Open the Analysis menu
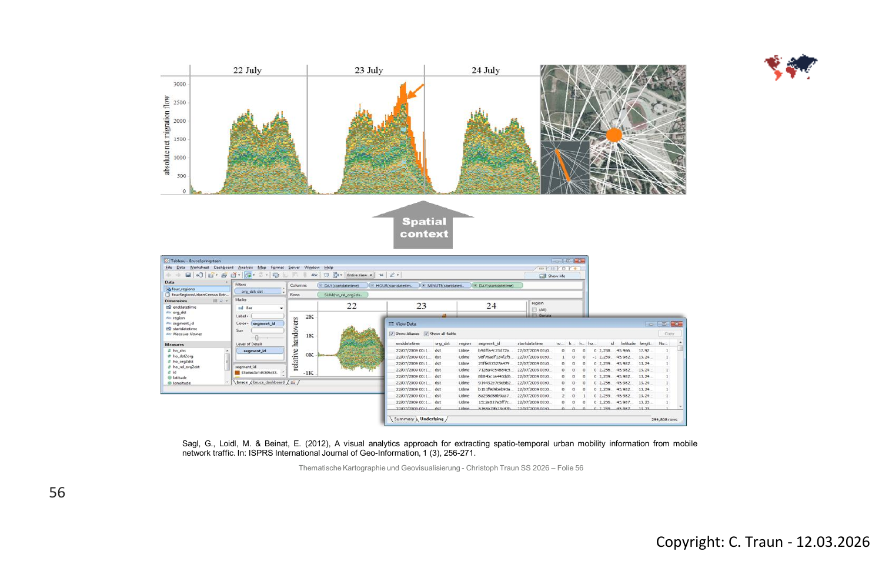Viewport: 882px width, 588px height. tap(245, 268)
